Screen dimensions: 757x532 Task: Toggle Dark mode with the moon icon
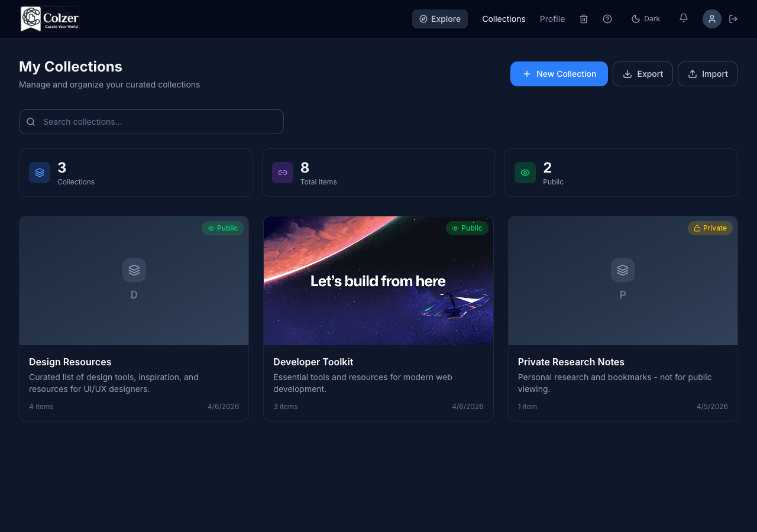645,18
